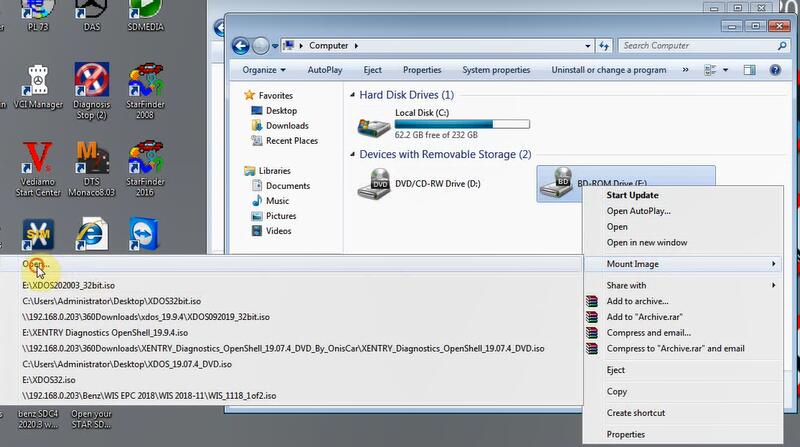Click the Computer breadcrumb in address bar

click(329, 46)
